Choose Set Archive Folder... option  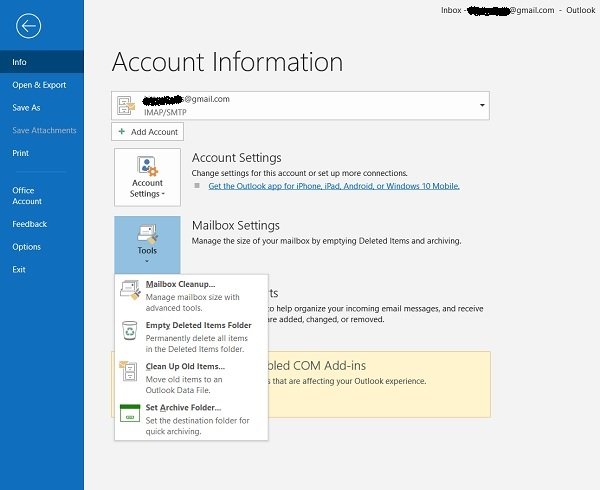tap(191, 419)
